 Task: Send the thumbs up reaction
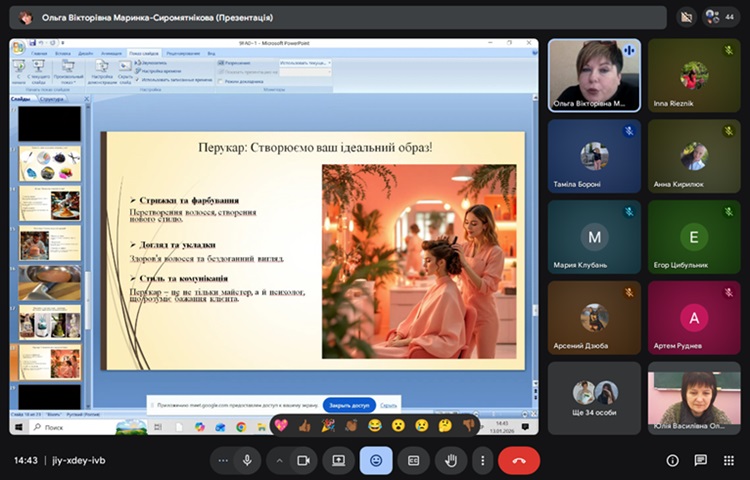click(x=305, y=425)
